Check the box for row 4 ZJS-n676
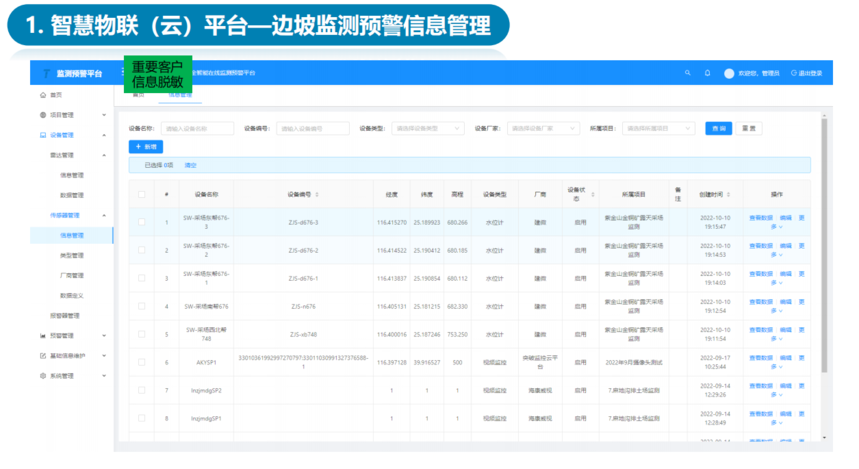 [141, 306]
